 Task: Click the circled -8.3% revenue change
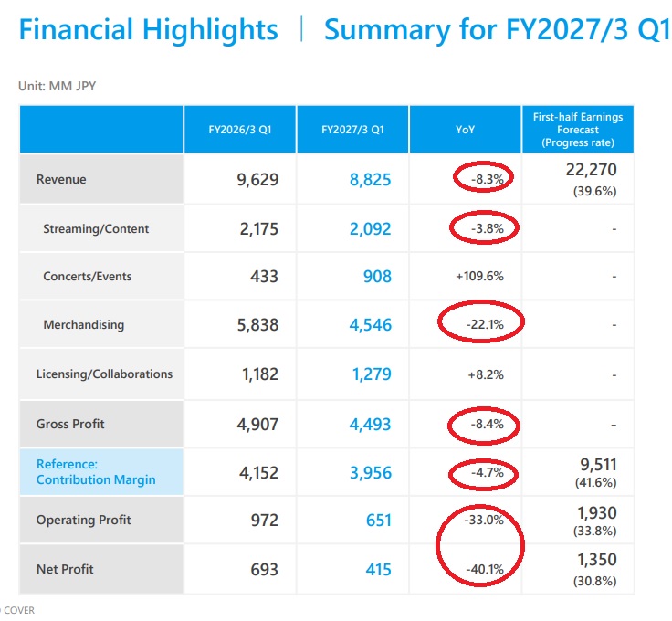[488, 179]
